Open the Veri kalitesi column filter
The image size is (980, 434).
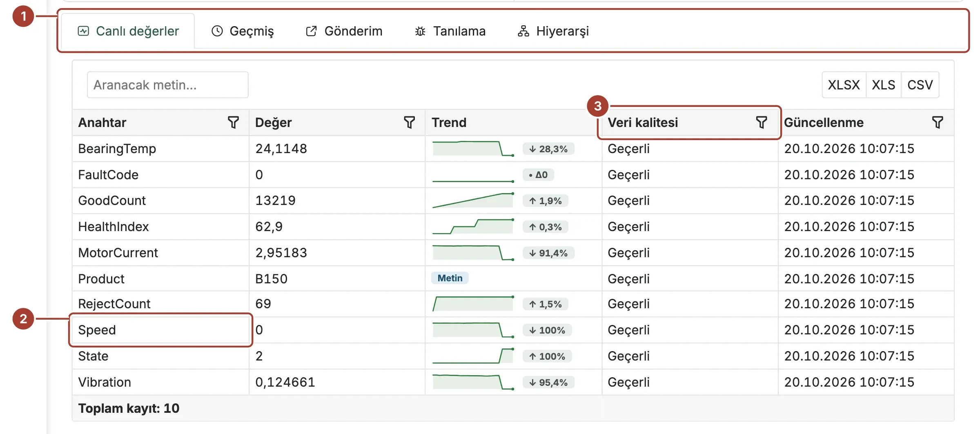coord(762,122)
